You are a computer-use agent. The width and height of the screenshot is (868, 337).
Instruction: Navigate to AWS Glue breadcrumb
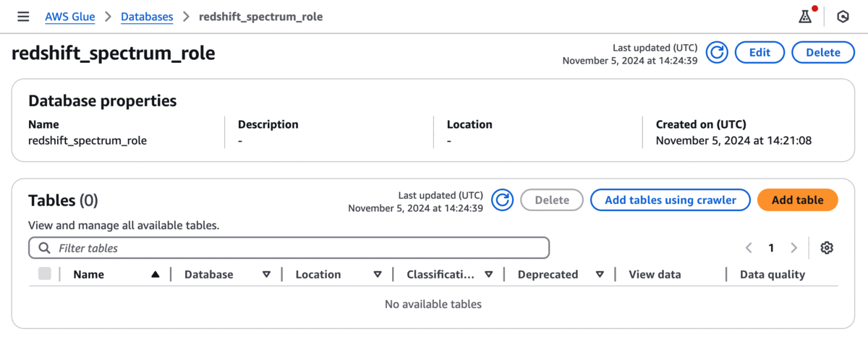coord(69,16)
